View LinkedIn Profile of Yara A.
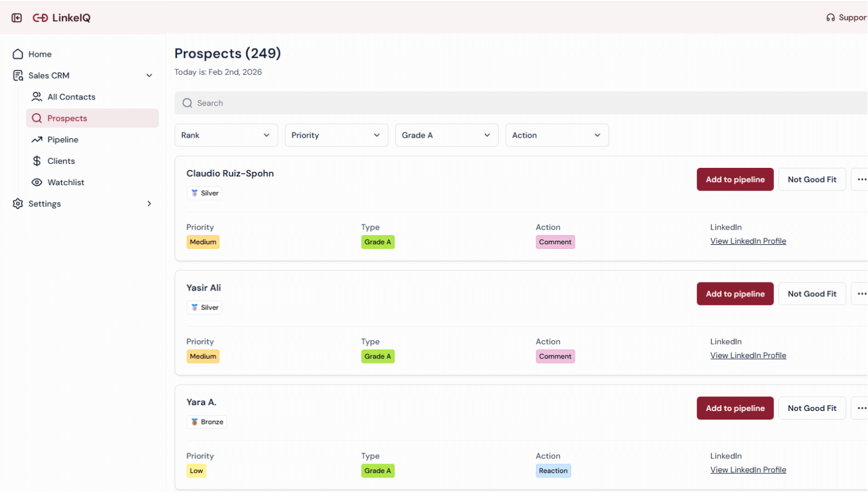This screenshot has height=492, width=868. point(748,470)
